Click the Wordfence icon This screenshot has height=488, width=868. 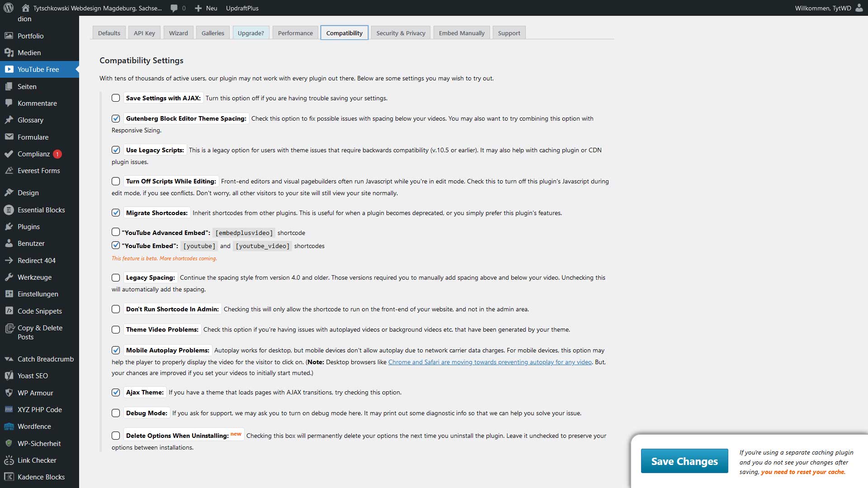click(x=9, y=426)
